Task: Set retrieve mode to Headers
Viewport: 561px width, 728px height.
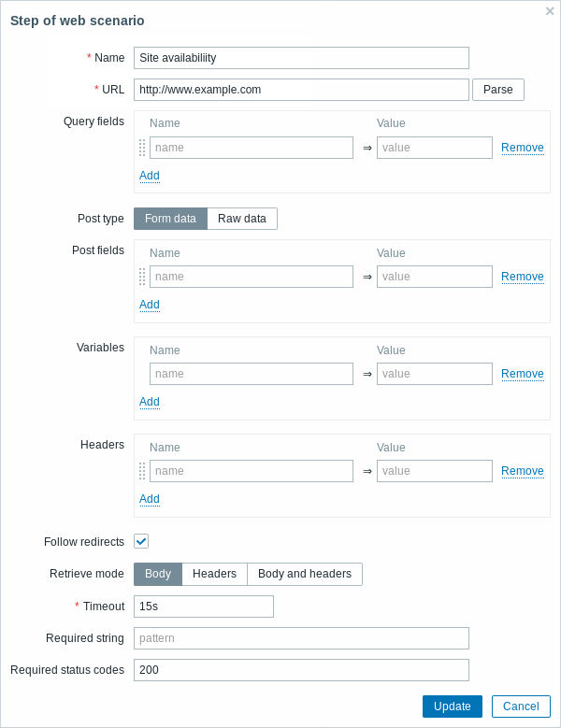Action: click(214, 574)
